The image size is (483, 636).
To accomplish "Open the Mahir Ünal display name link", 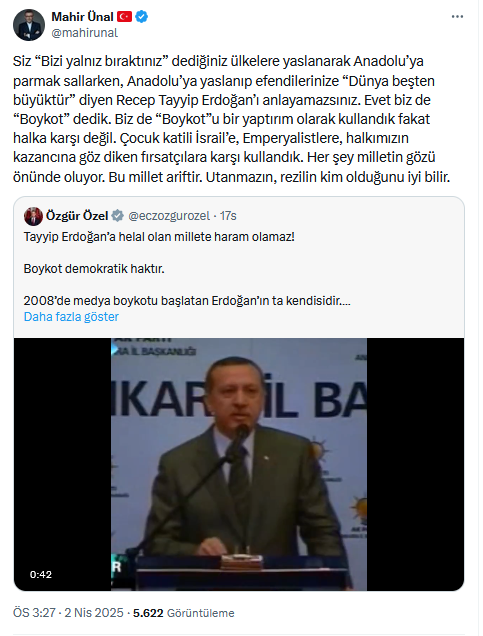I will point(82,17).
